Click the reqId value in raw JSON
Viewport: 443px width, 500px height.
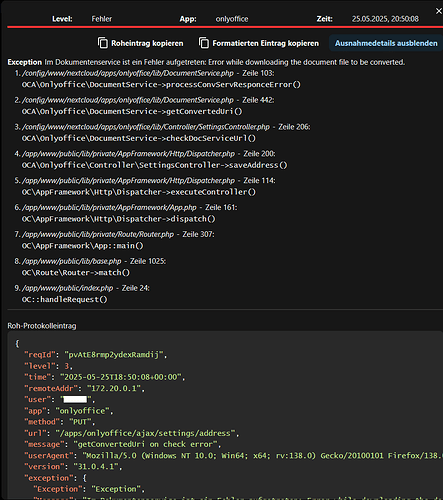click(114, 355)
